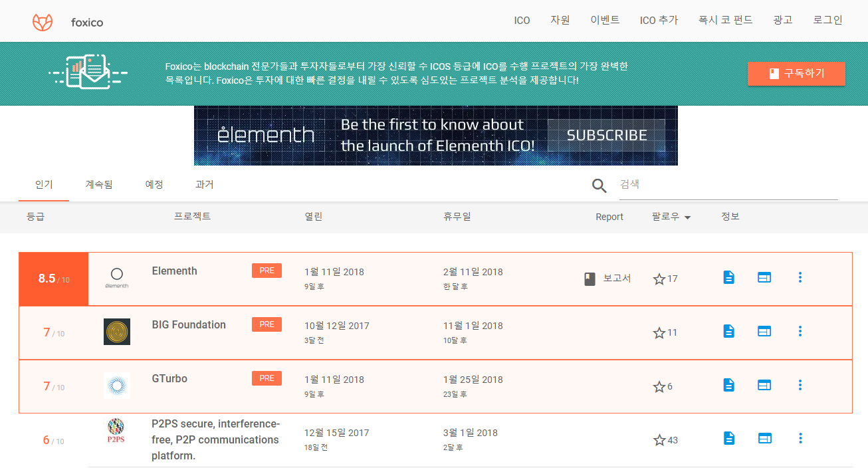
Task: Open the GTurbo project name
Action: coord(169,378)
